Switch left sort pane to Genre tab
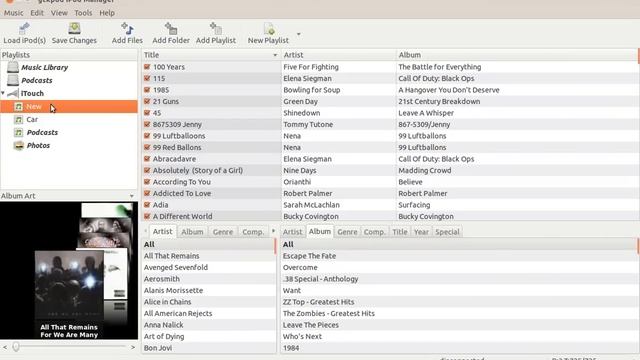This screenshot has width=640, height=360. pos(223,232)
